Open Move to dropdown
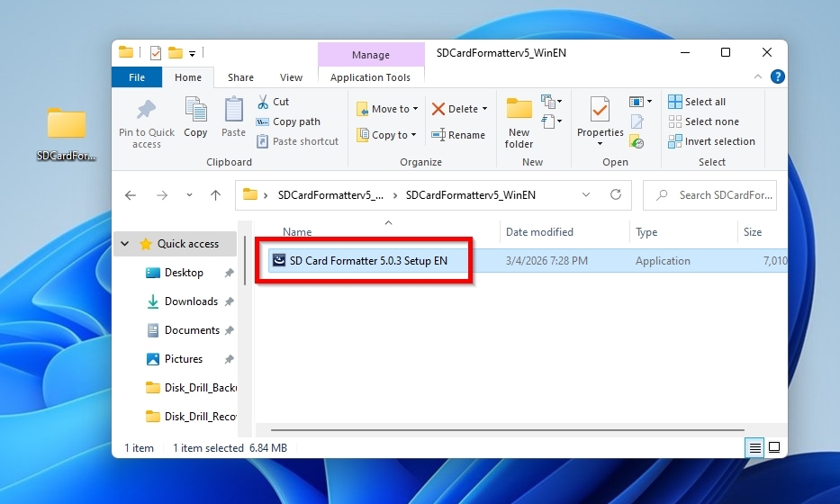Screen dimensions: 840x504 (x=387, y=109)
